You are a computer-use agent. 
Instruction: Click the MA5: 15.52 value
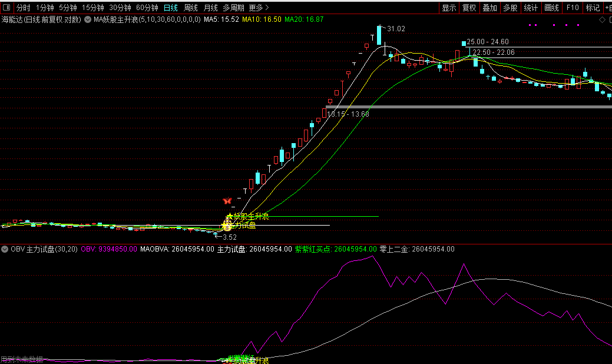221,19
